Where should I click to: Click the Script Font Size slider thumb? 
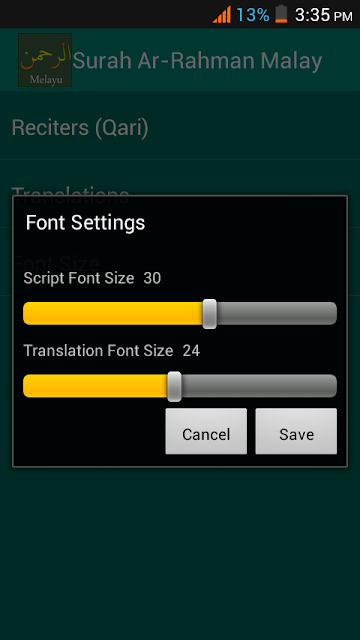pyautogui.click(x=210, y=313)
